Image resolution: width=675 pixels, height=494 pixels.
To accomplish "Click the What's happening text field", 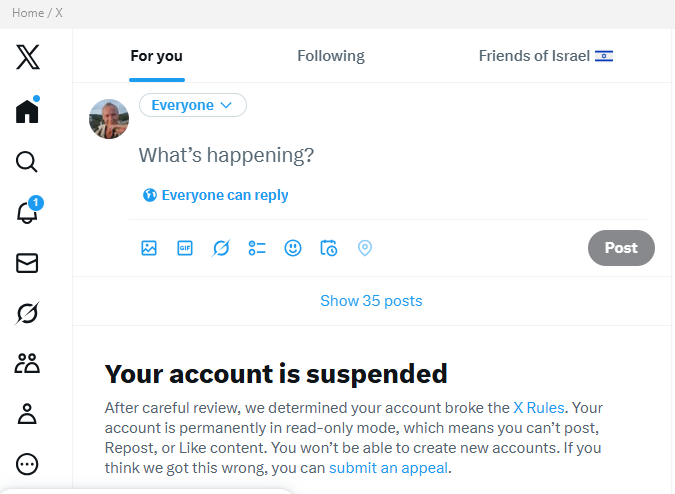I will point(300,155).
